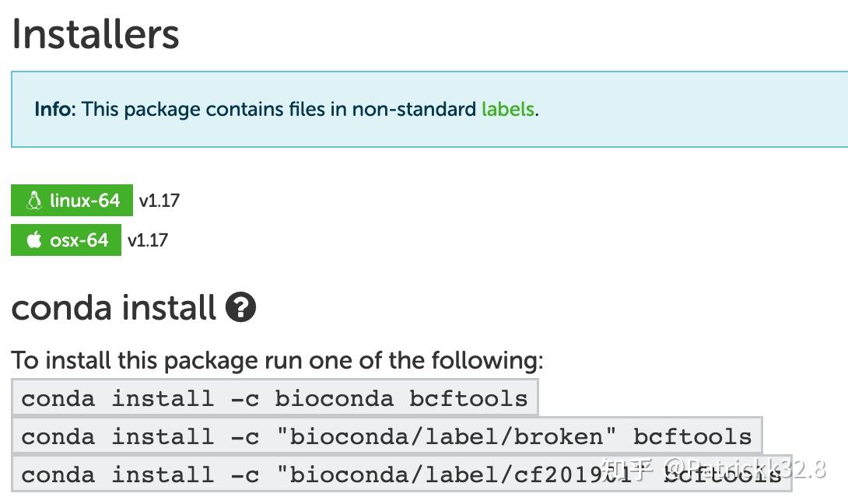Click 'bioconda' in the first install command
Image resolution: width=848 pixels, height=504 pixels.
click(x=335, y=398)
